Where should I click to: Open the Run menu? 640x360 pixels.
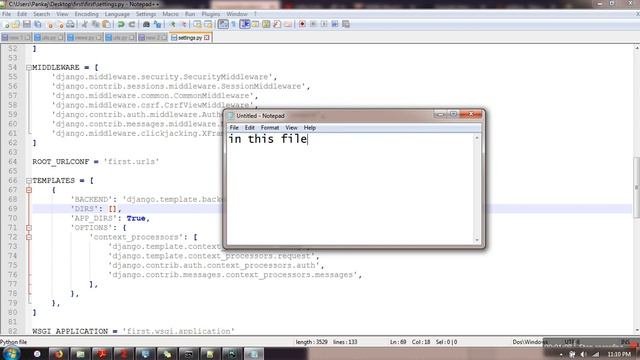coord(190,14)
